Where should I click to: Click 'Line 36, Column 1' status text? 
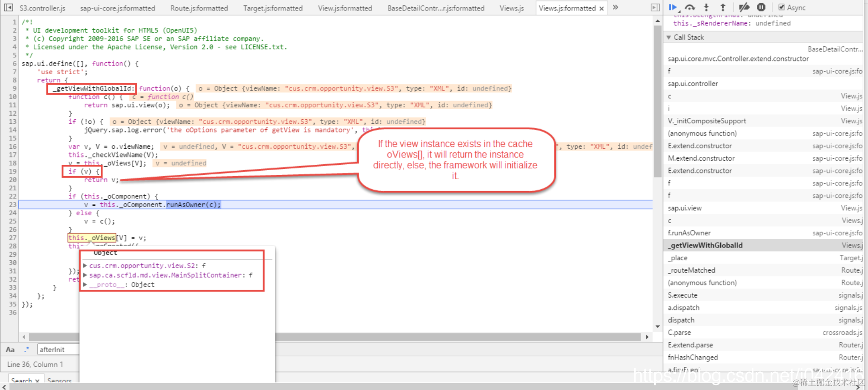click(35, 365)
